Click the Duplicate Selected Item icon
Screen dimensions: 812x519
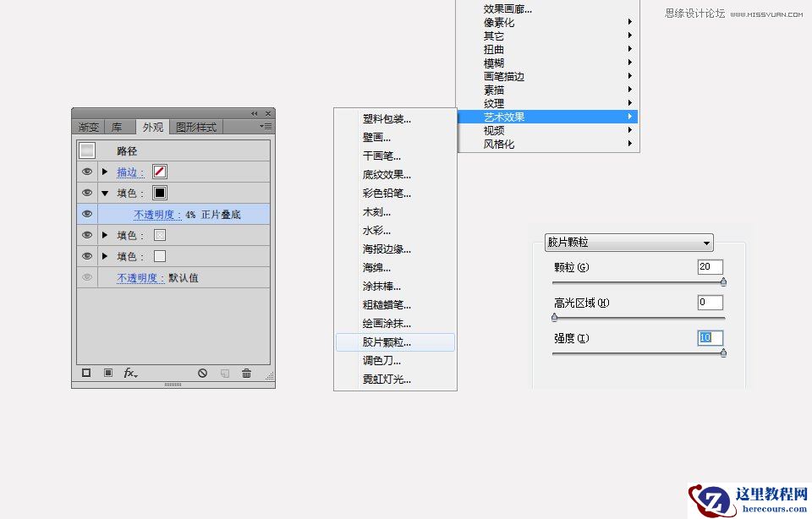(225, 373)
